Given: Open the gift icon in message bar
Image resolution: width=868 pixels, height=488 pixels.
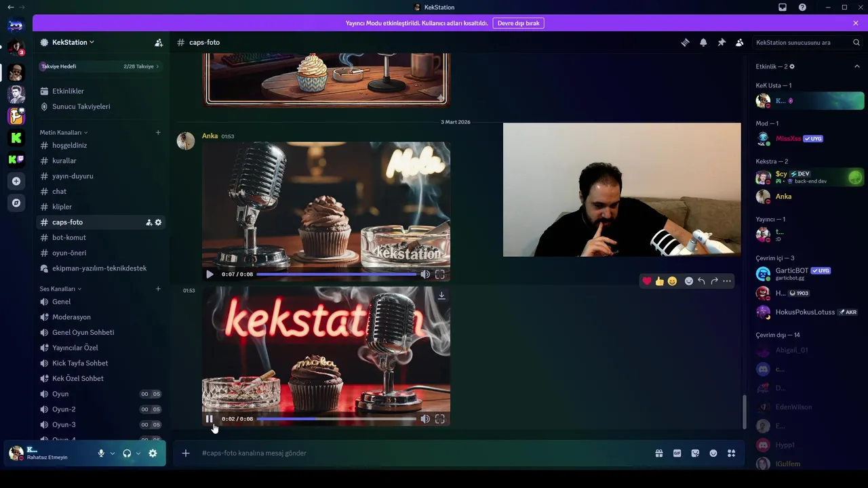Looking at the screenshot, I should click(659, 453).
